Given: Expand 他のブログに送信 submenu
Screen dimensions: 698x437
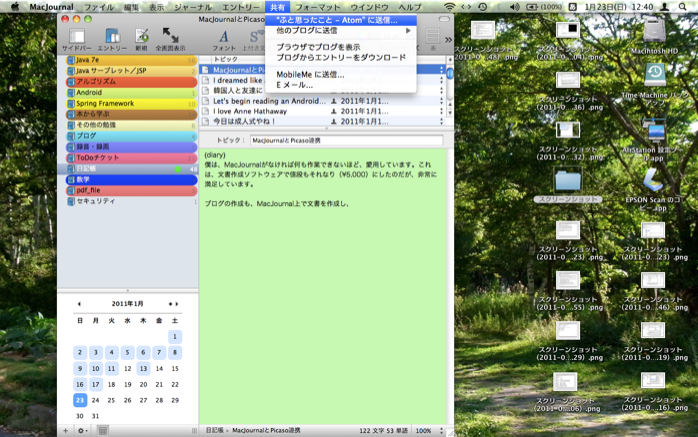Looking at the screenshot, I should pyautogui.click(x=341, y=31).
